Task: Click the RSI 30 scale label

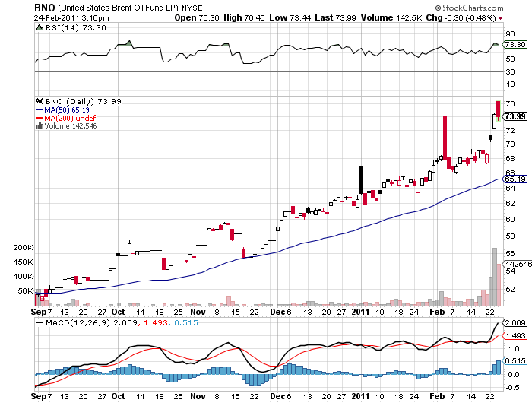Action: tap(510, 71)
